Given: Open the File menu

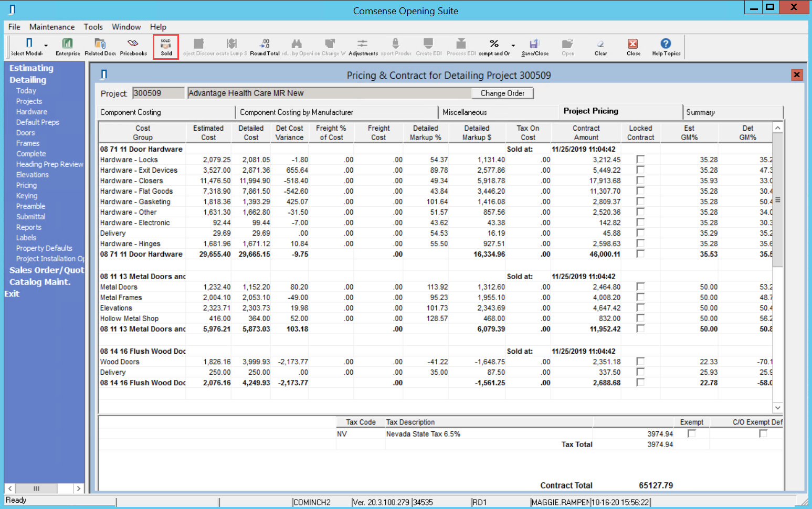Looking at the screenshot, I should 14,27.
